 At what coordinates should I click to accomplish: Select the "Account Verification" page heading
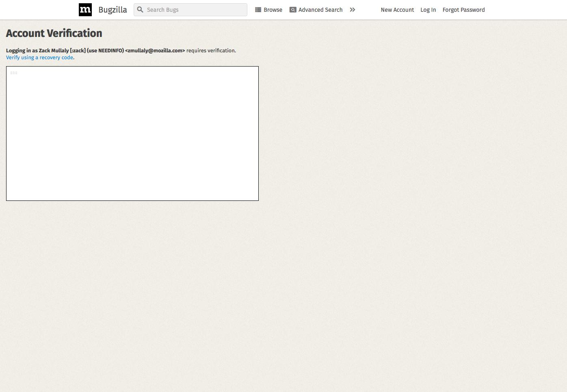pos(54,33)
